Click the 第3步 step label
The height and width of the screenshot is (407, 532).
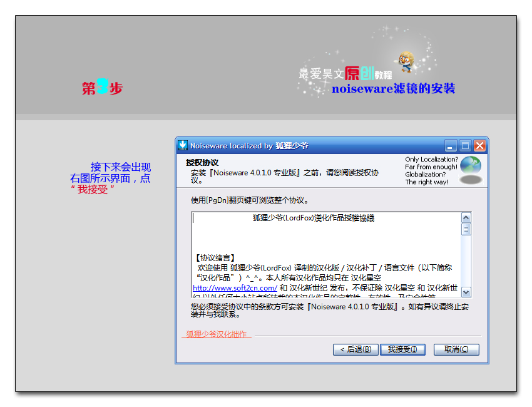(102, 87)
